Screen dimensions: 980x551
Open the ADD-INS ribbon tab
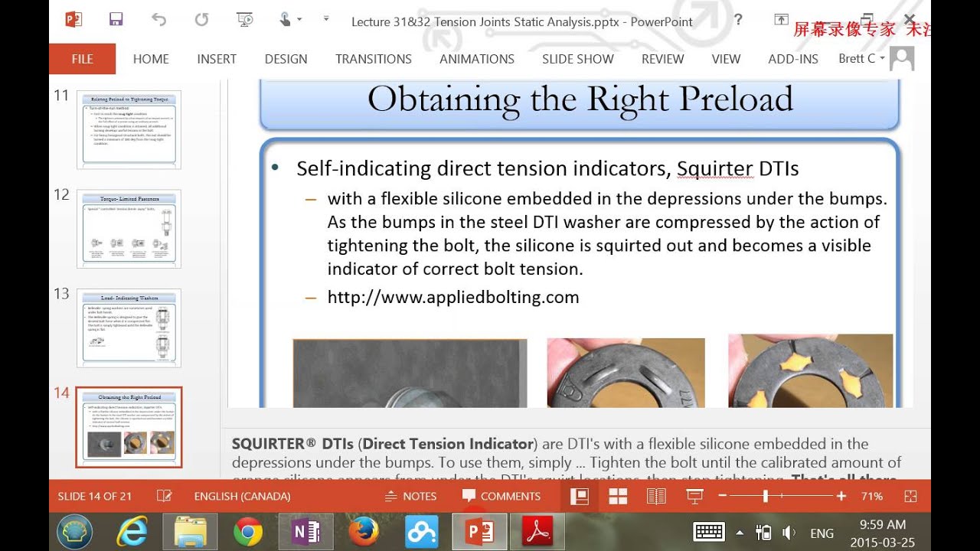[x=793, y=59]
